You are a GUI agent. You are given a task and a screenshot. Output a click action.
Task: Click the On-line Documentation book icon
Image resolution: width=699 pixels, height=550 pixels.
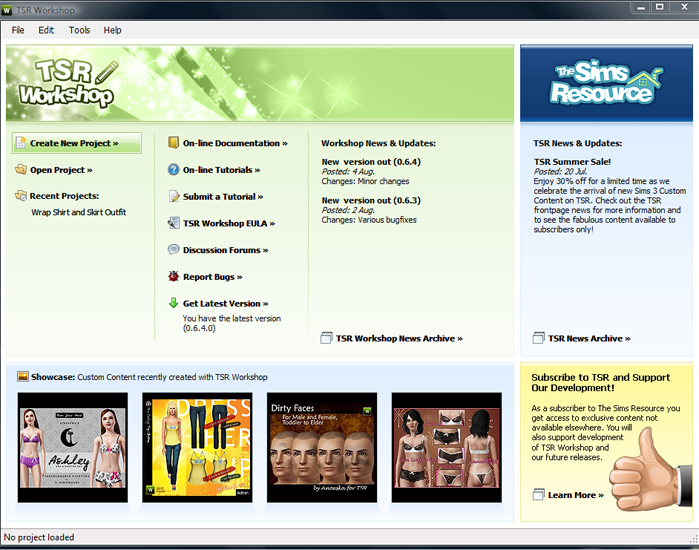174,143
